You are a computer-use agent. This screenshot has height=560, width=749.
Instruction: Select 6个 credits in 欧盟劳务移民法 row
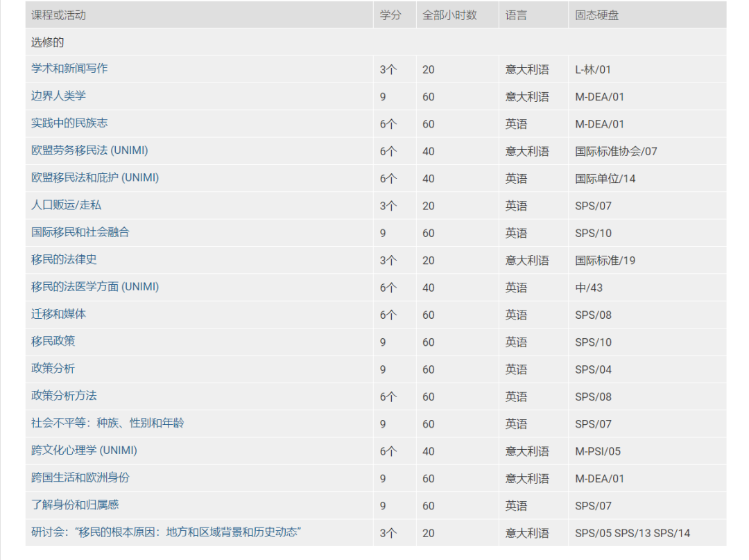click(388, 151)
